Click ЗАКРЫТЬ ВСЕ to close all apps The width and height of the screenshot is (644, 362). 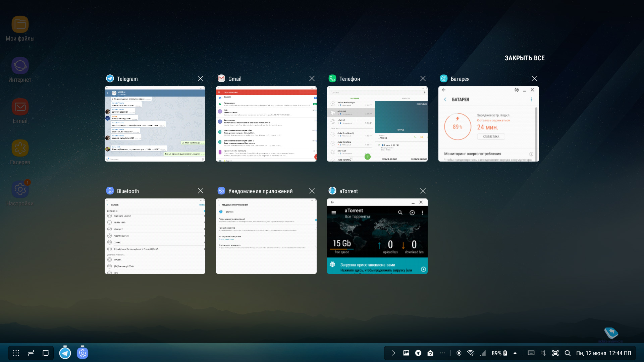525,58
